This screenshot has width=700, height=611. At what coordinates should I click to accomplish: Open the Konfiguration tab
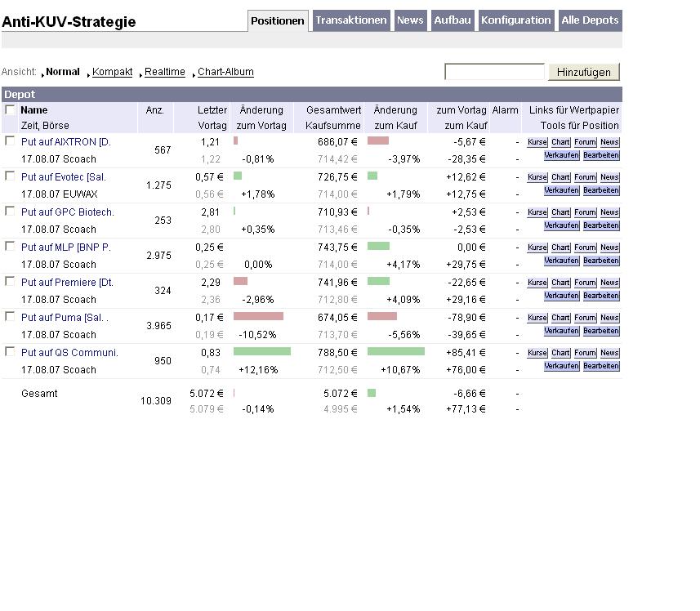pos(516,20)
